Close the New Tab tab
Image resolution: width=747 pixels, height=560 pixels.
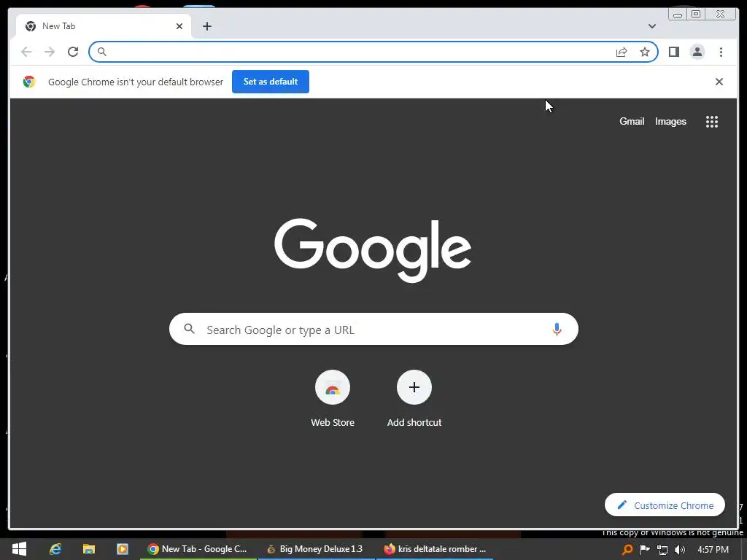(179, 26)
